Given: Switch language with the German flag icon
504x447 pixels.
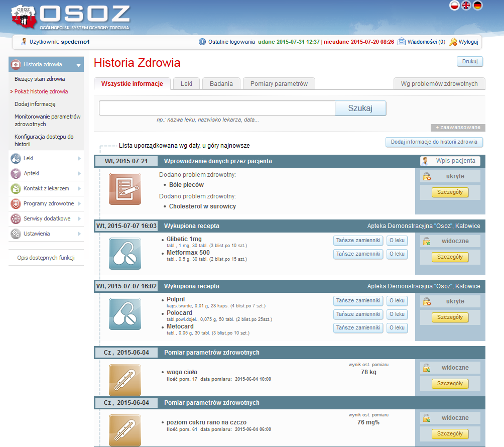Looking at the screenshot, I should point(477,6).
